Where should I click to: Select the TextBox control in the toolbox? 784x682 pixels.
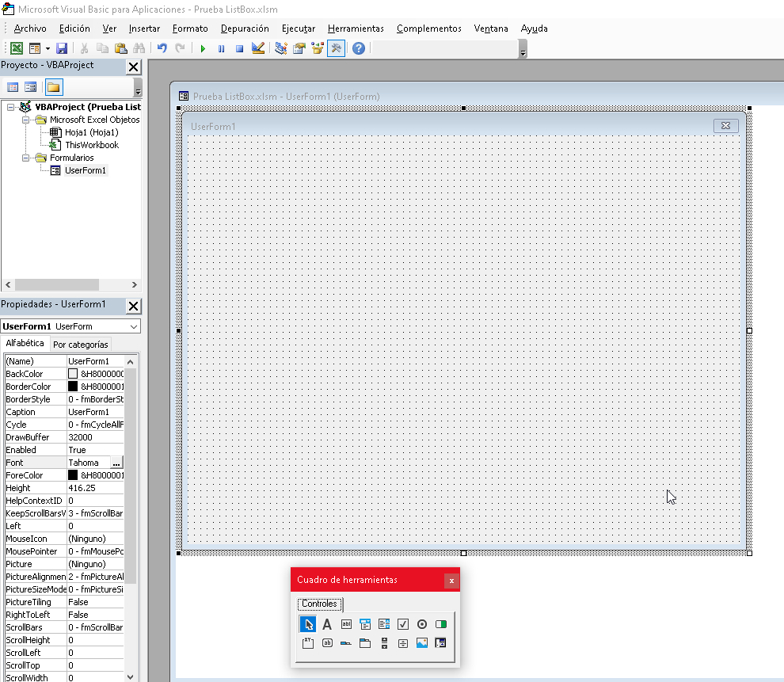pos(345,623)
